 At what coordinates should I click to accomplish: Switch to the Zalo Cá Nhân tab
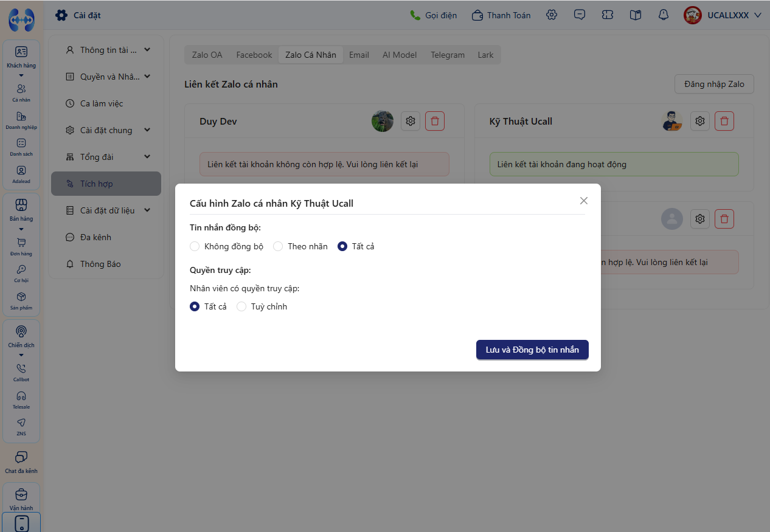[311, 55]
